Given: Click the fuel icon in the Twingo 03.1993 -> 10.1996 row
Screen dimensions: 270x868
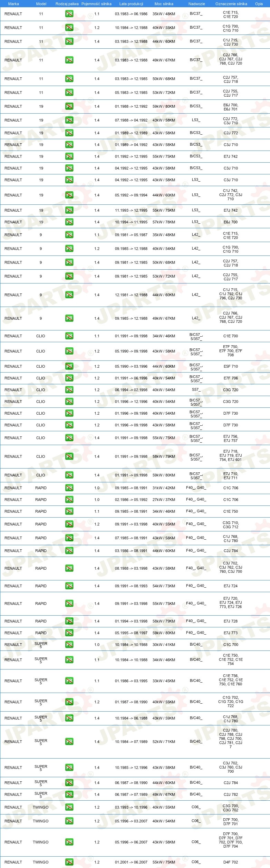Looking at the screenshot, I should pyautogui.click(x=69, y=807).
